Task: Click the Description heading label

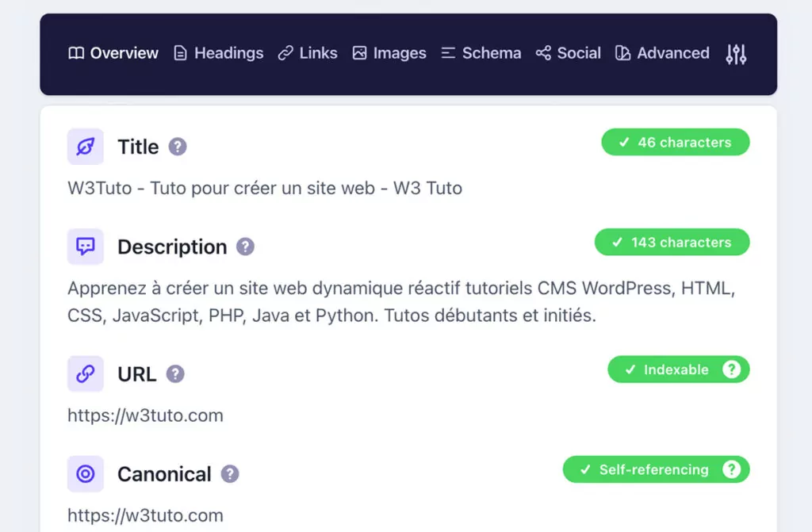Action: [172, 247]
